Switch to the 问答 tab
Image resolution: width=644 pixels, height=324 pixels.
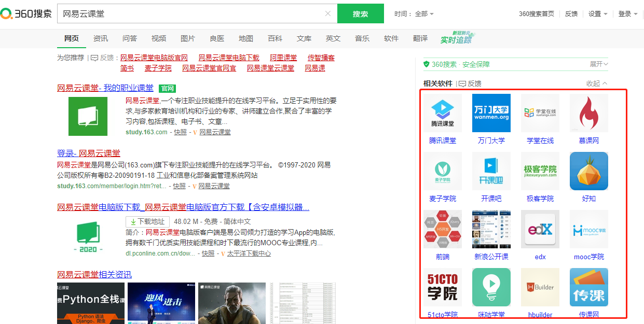pos(130,38)
